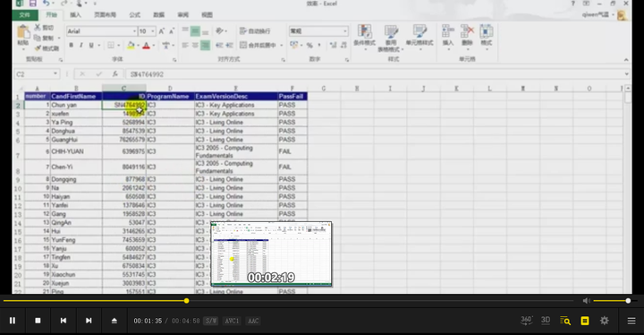Click the Undo arrow icon
644x335 pixels.
[x=46, y=4]
